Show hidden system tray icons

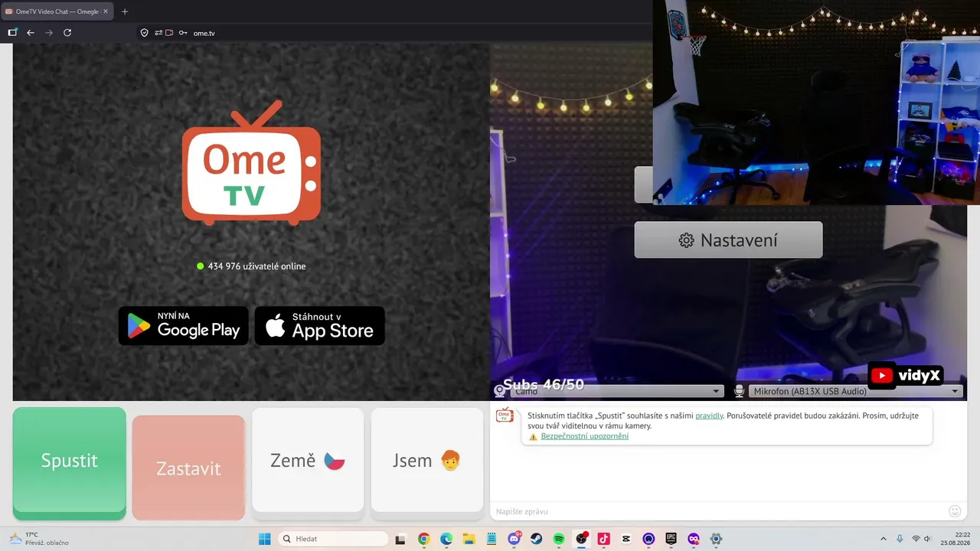click(884, 539)
